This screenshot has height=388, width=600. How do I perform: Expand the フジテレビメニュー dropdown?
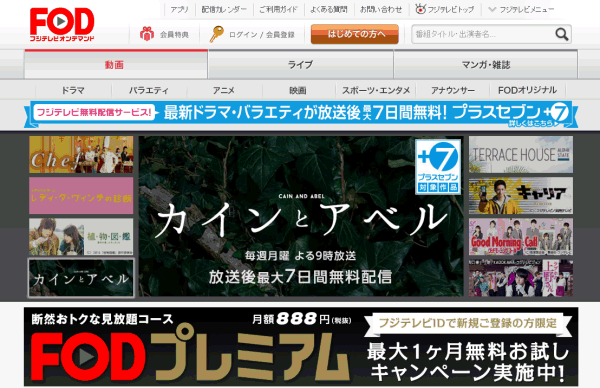point(521,10)
